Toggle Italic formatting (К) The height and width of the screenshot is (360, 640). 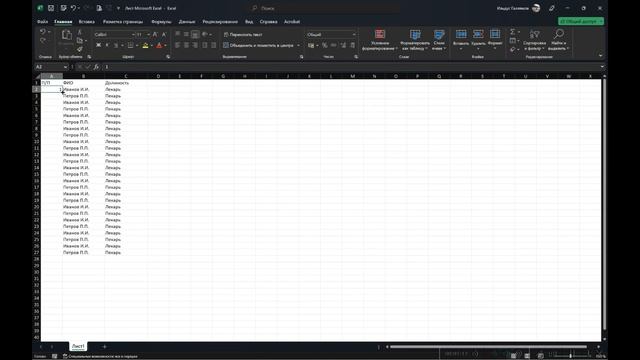click(107, 45)
